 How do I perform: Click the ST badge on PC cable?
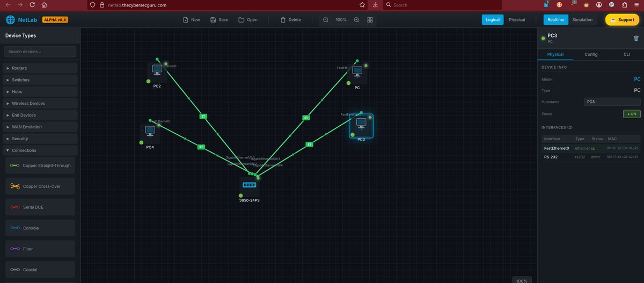(306, 118)
